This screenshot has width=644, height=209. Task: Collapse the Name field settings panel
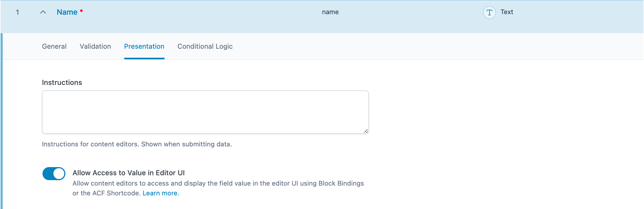[42, 12]
